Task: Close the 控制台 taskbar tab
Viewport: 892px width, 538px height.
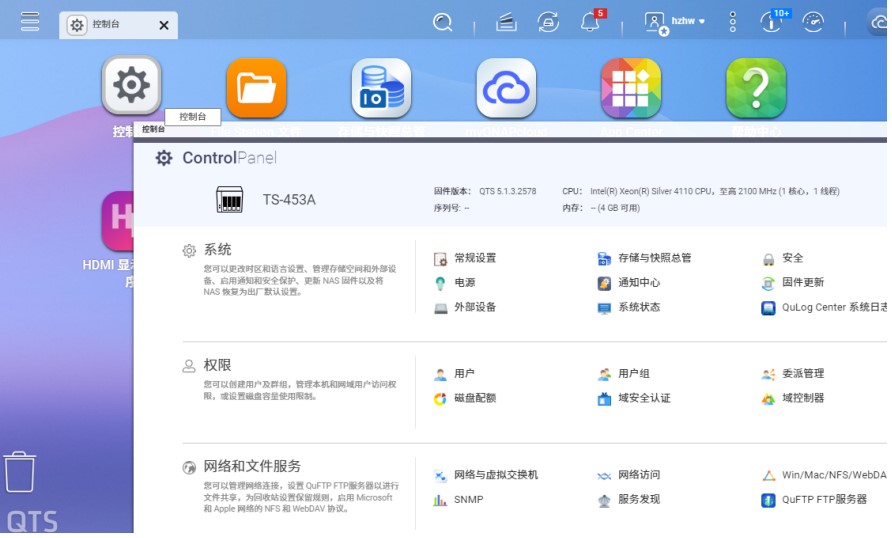Action: pyautogui.click(x=164, y=26)
